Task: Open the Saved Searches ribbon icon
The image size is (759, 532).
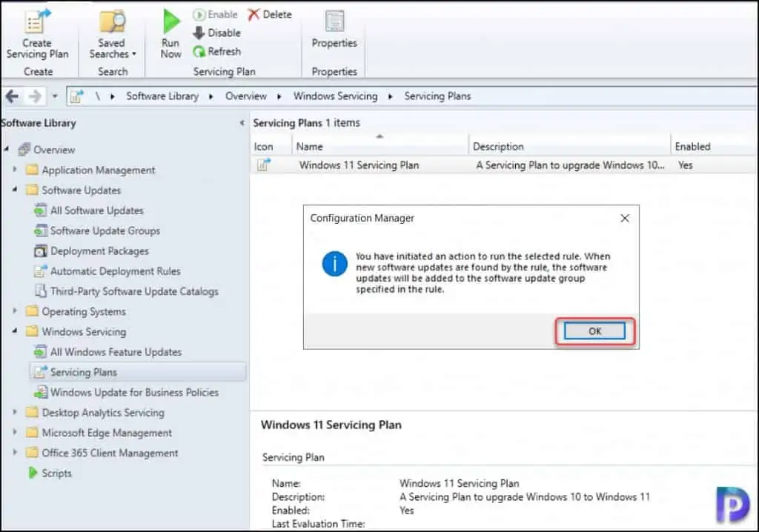Action: coord(113,22)
